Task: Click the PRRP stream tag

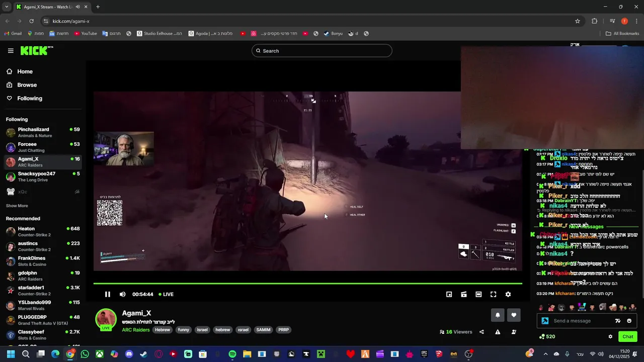Action: pos(284,330)
